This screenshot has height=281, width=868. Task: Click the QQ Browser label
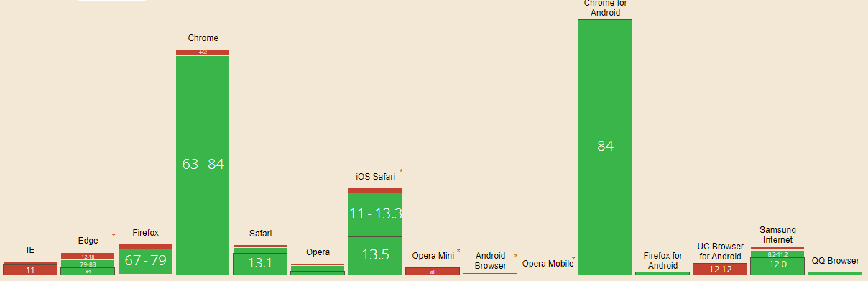tap(835, 261)
